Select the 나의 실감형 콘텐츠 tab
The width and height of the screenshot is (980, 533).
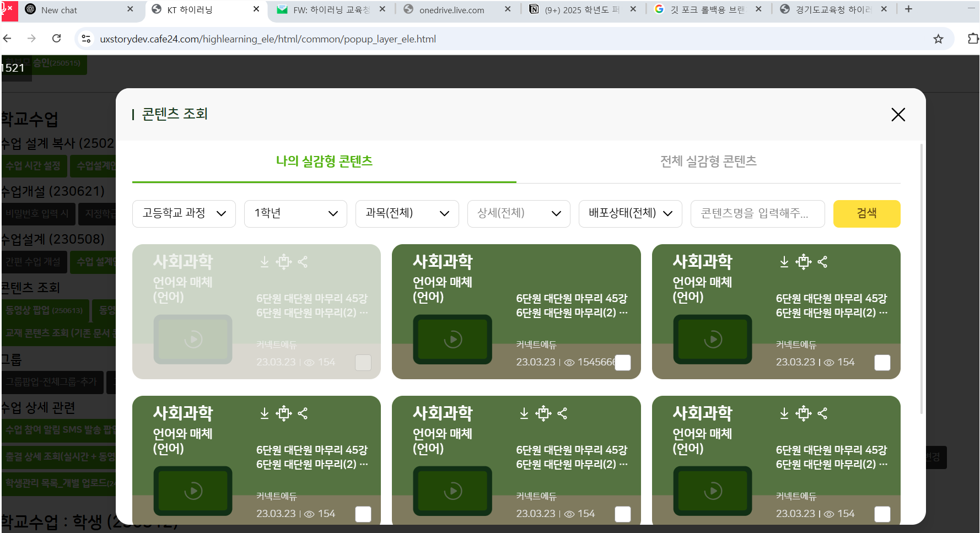[324, 161]
